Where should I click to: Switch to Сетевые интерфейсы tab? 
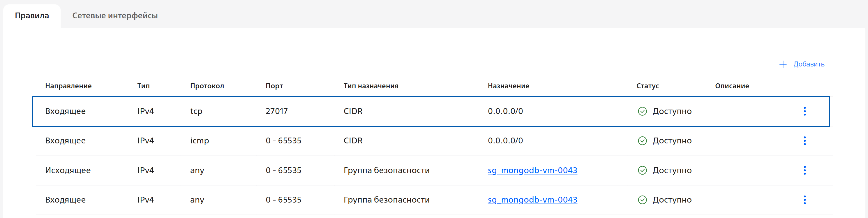pos(115,16)
